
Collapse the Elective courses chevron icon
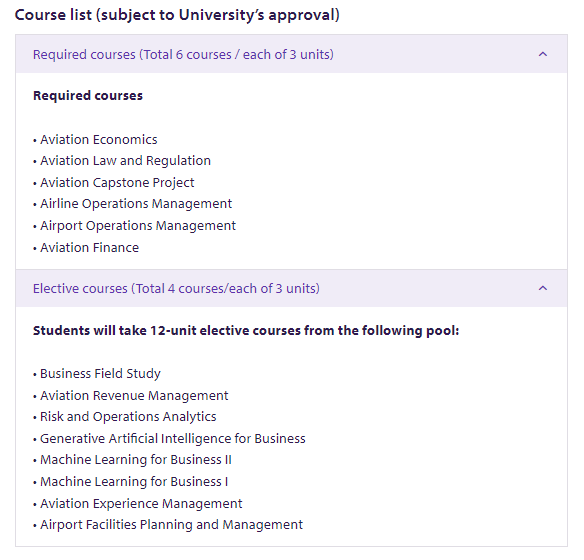coord(543,288)
